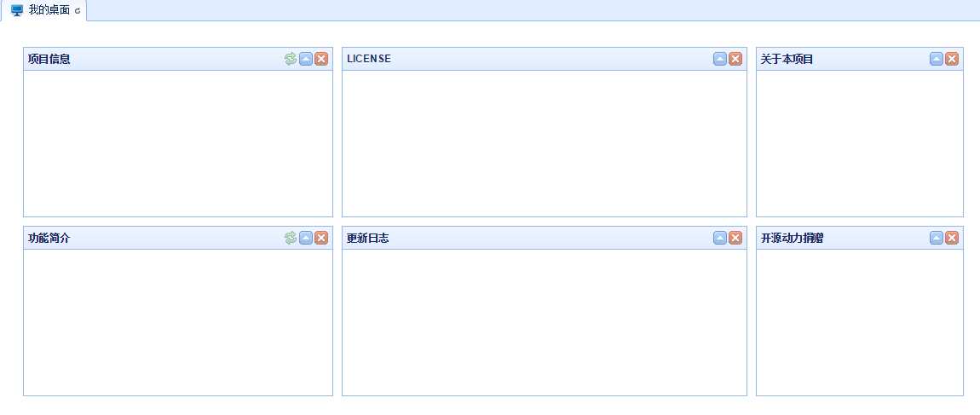
Task: Collapse the 开源动力捐赠 panel
Action: 937,238
